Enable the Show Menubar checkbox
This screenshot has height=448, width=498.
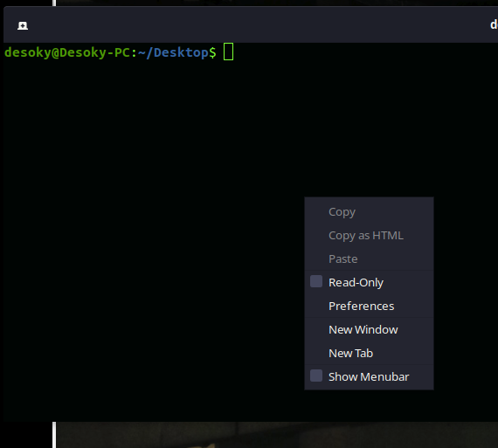(316, 376)
